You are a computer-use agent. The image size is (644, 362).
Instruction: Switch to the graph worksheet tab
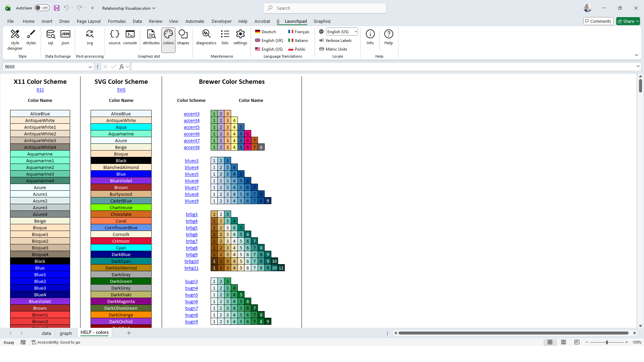(66, 333)
